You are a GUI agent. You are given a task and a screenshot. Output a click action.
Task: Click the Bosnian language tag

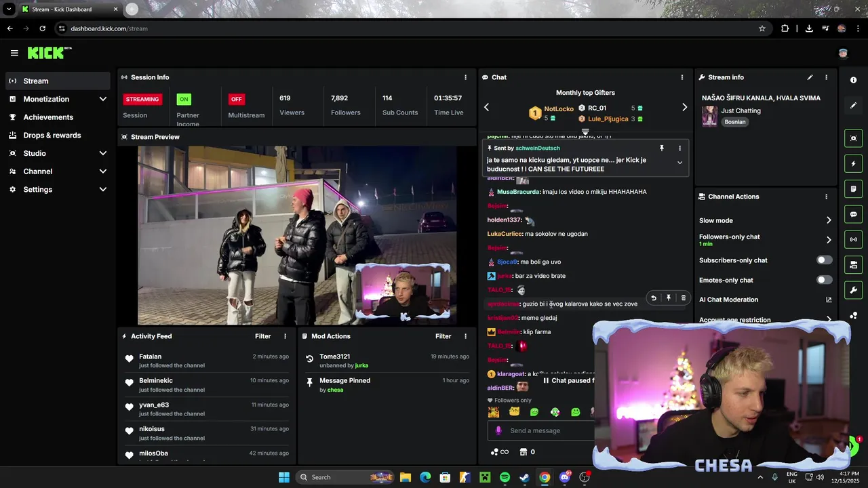735,122
